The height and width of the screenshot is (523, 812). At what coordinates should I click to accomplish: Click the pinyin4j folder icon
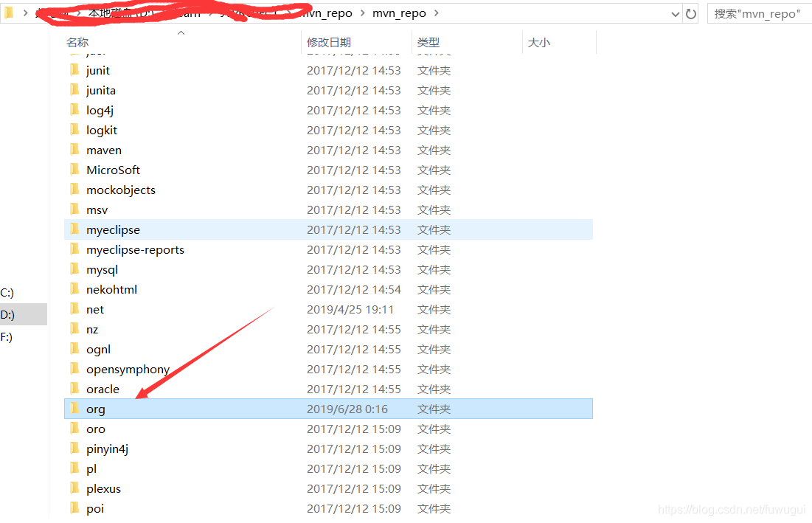(74, 449)
